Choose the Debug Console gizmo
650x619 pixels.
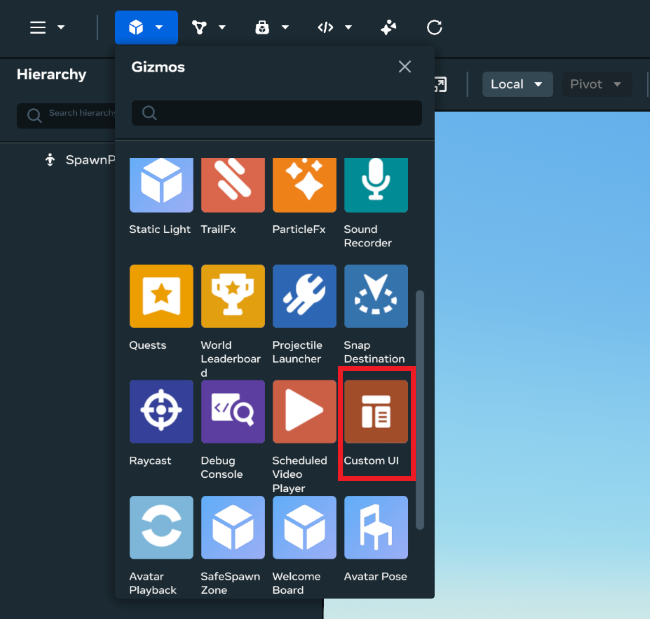tap(233, 412)
